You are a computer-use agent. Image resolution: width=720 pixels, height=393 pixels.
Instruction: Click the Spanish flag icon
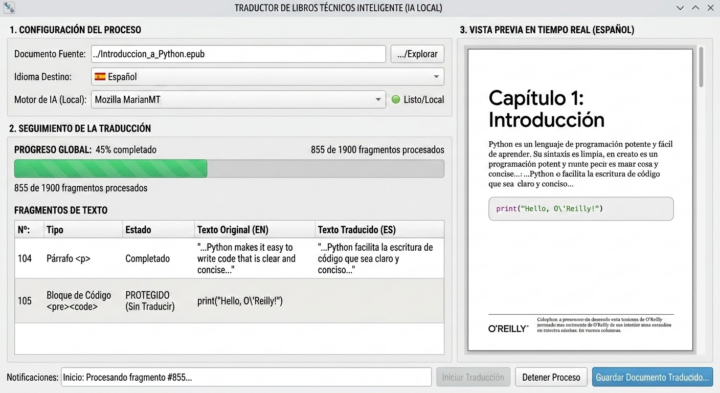[x=100, y=77]
